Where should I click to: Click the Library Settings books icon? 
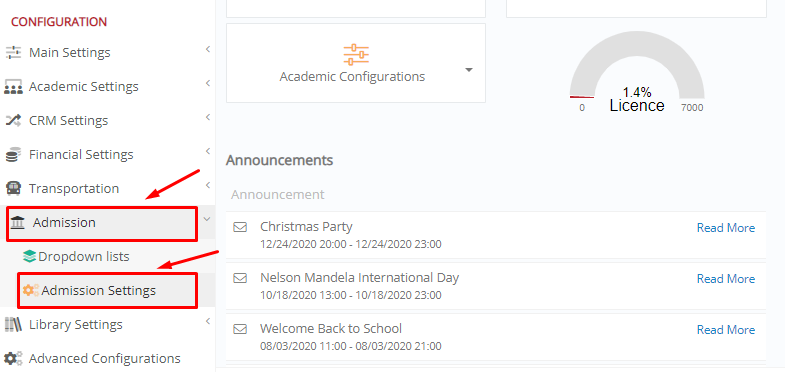click(14, 325)
